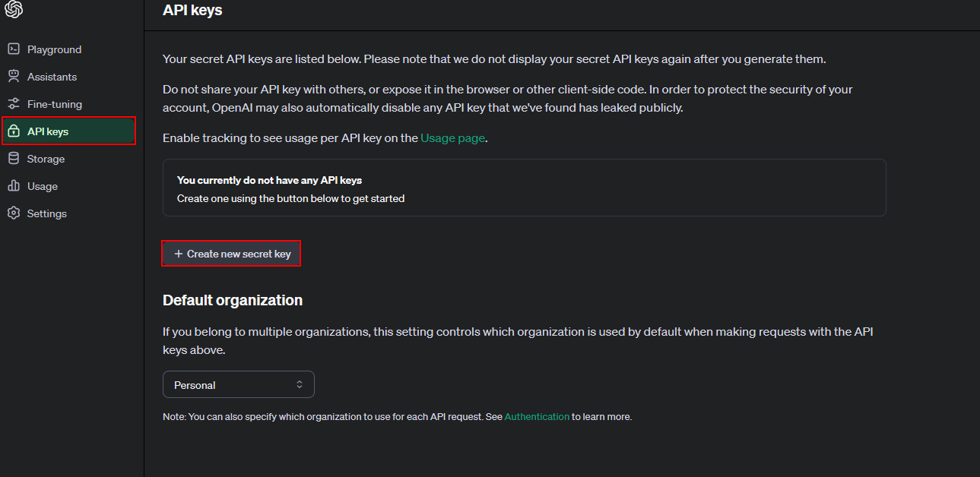Click the Settings gear icon
Image resolution: width=980 pixels, height=477 pixels.
pos(13,213)
